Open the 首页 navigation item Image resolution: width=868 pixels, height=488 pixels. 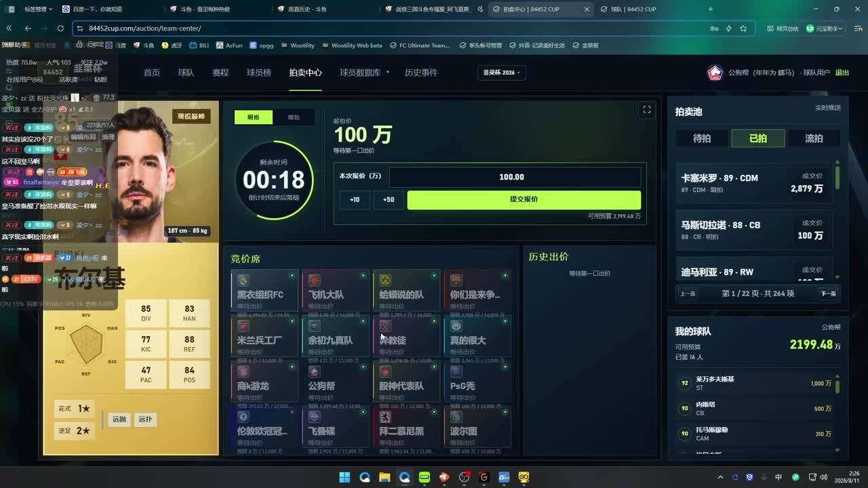(152, 73)
